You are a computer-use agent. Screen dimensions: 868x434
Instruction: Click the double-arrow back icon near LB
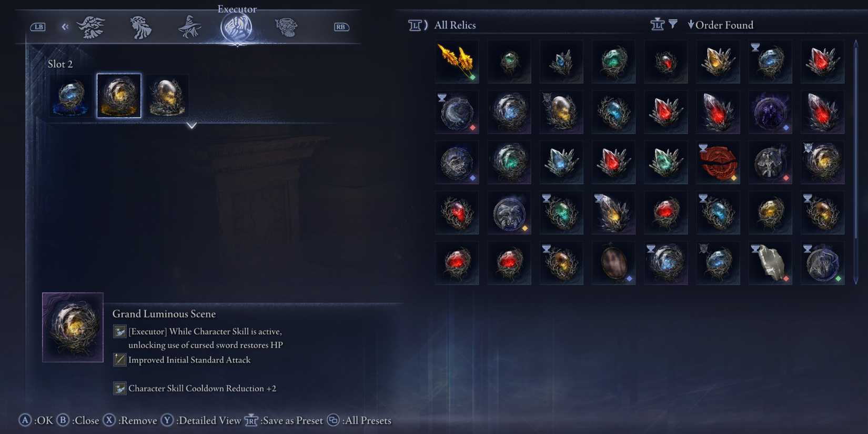[65, 26]
